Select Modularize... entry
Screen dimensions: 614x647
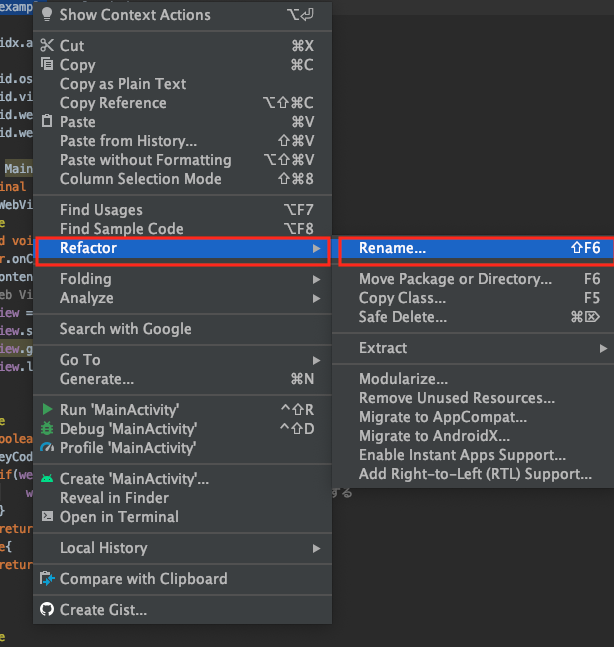tap(473, 379)
